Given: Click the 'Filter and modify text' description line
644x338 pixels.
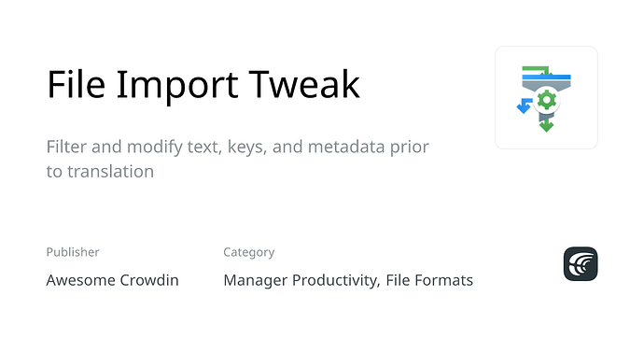Looking at the screenshot, I should [x=237, y=147].
